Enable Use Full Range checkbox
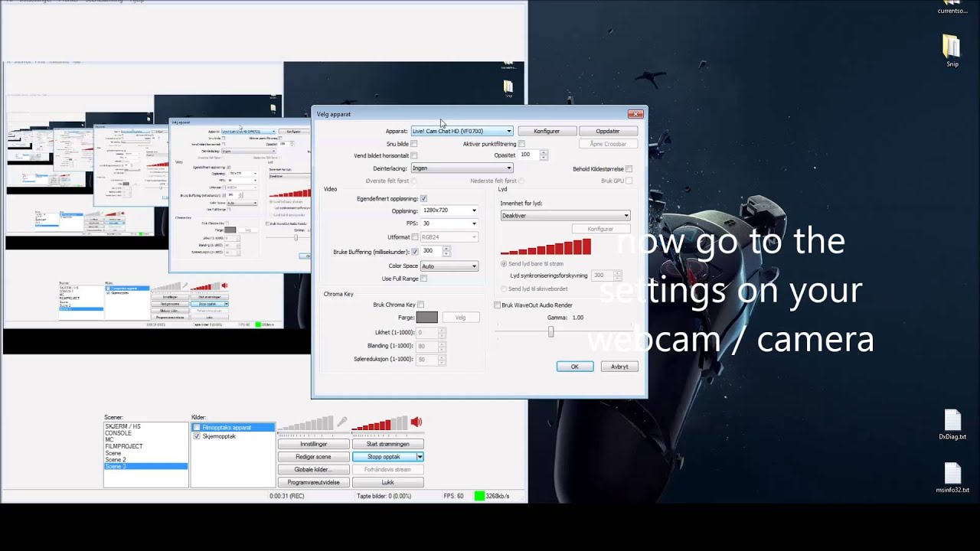Viewport: 980px width, 551px height. point(423,279)
